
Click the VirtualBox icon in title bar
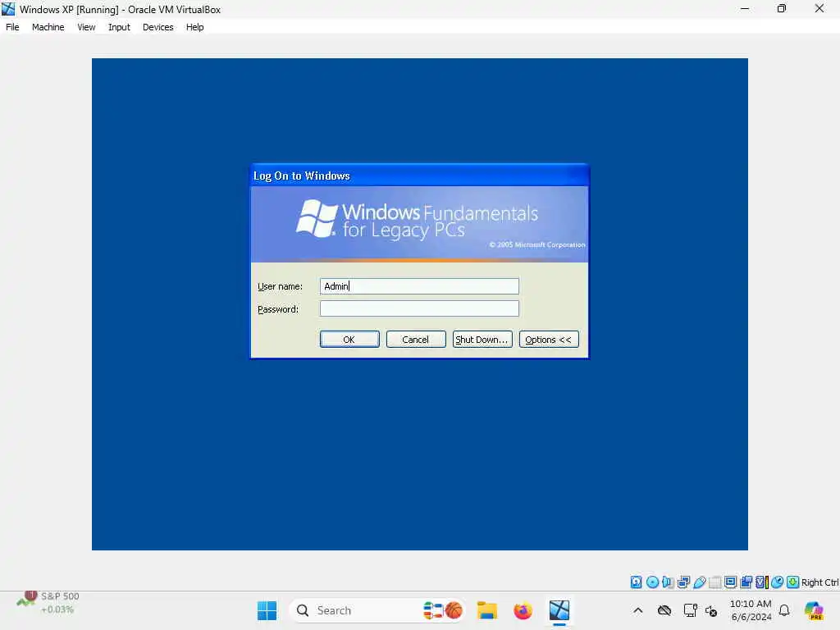[8, 9]
